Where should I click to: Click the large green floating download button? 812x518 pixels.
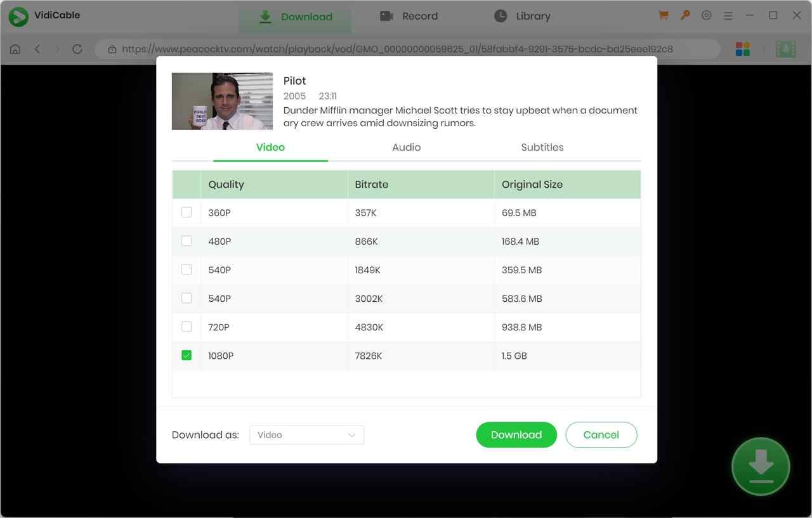pos(760,467)
